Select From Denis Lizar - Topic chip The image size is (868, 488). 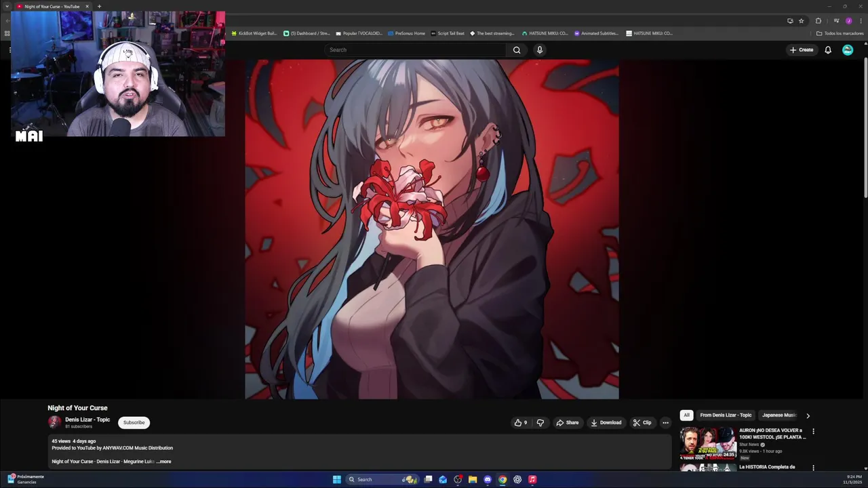726,415
